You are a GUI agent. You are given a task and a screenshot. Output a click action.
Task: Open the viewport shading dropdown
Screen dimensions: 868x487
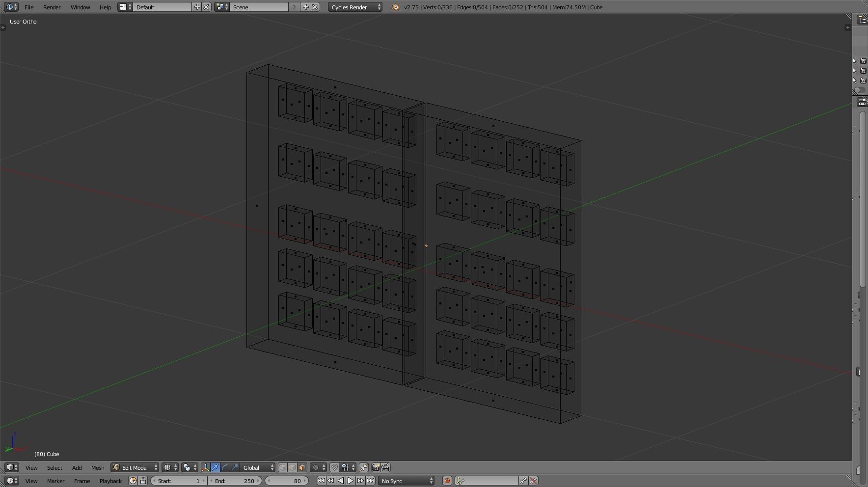(170, 467)
